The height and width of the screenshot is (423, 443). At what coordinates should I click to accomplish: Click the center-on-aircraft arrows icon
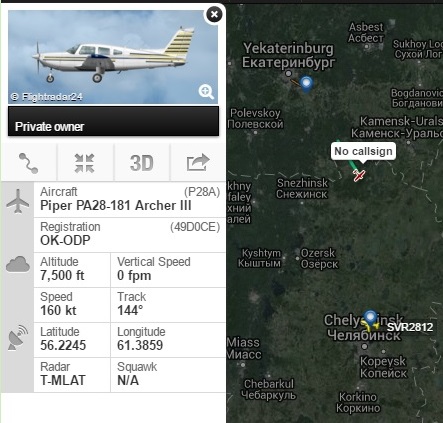click(85, 163)
